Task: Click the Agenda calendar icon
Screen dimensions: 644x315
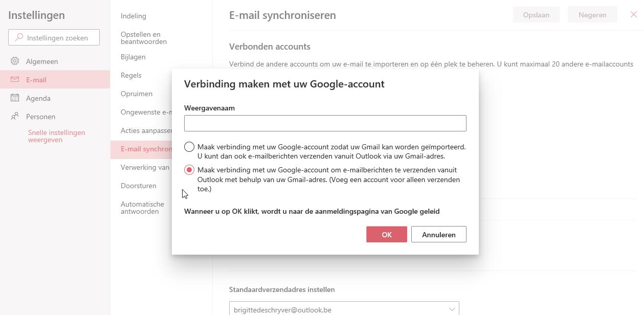Action: (x=15, y=98)
